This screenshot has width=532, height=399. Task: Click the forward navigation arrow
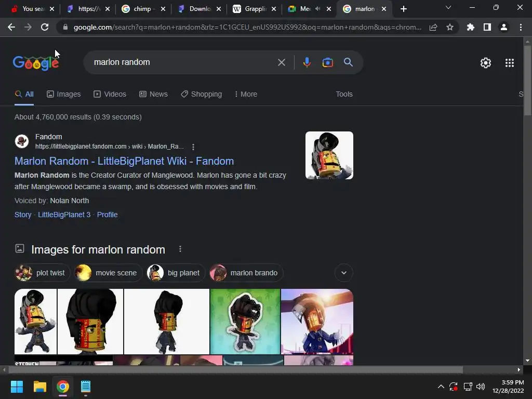(x=28, y=27)
